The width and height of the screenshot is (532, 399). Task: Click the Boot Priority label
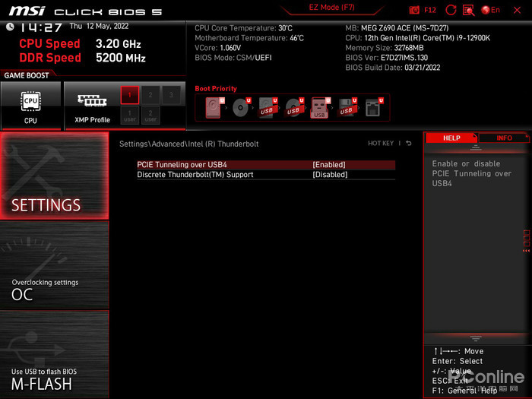(216, 89)
